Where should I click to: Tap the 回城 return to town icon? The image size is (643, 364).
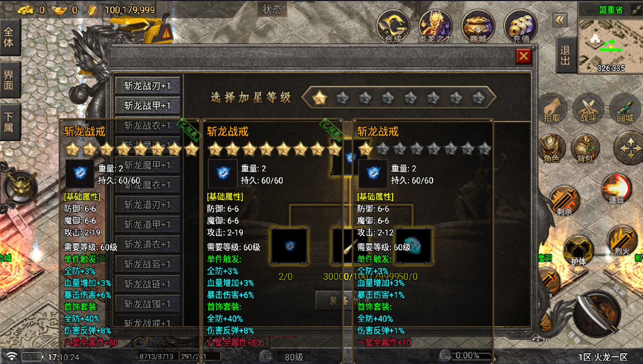tap(625, 110)
